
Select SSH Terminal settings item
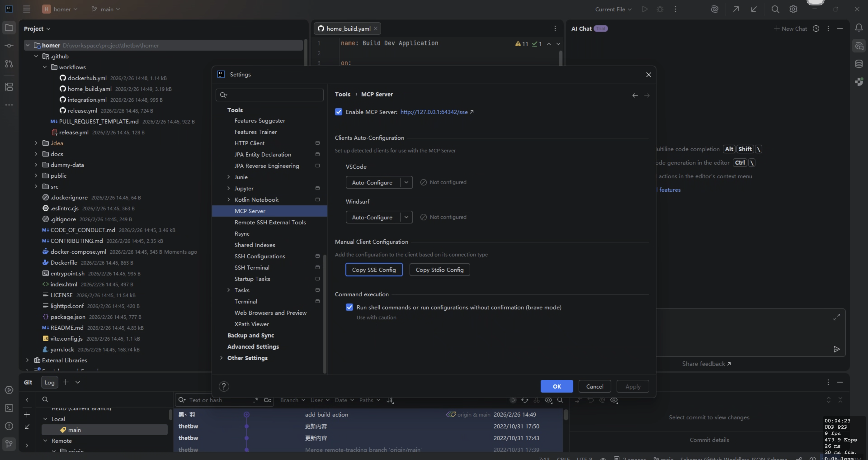[x=252, y=268]
